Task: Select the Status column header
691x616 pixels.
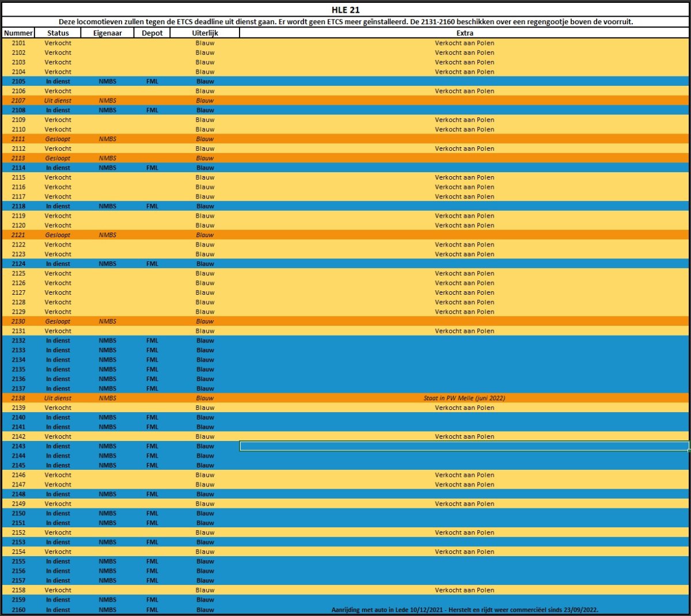Action: [58, 33]
